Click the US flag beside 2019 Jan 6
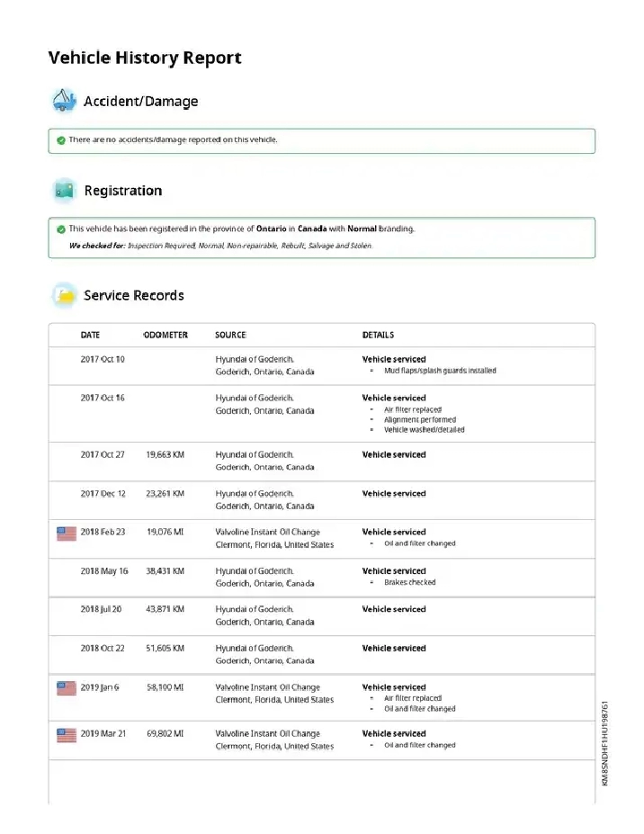Image resolution: width=644 pixels, height=834 pixels. tap(67, 688)
